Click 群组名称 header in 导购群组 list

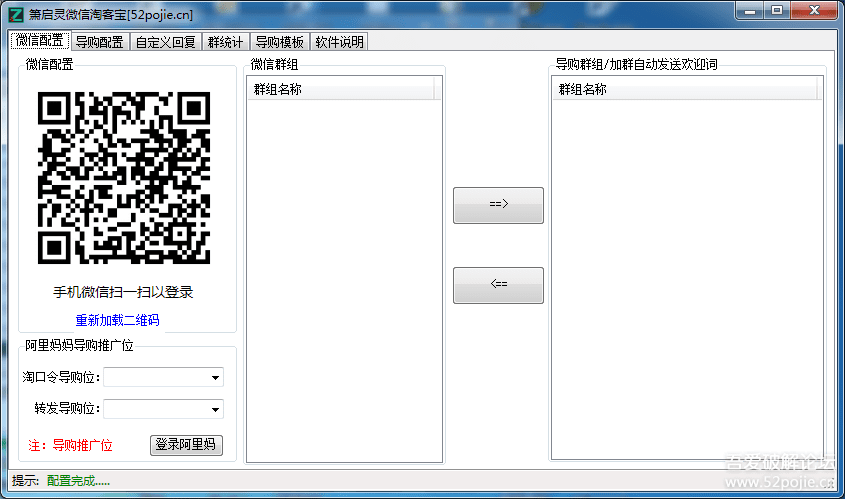click(685, 89)
